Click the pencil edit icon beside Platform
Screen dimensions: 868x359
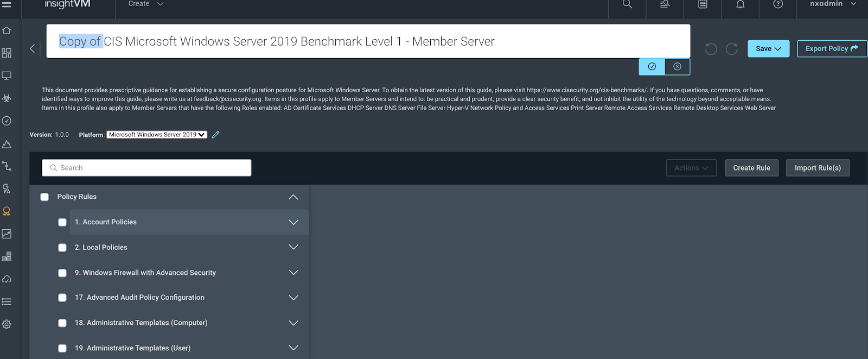[215, 135]
